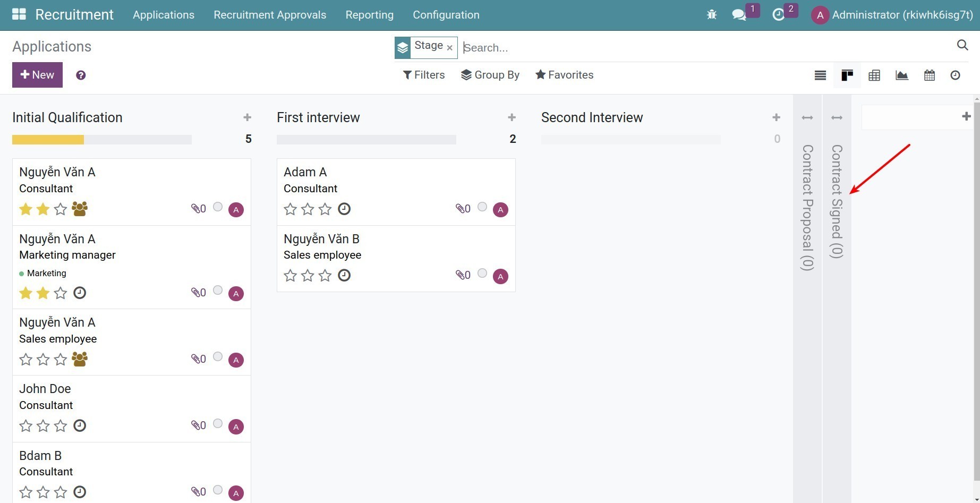Toggle the kanban state circle on John Doe's card
This screenshot has width=980, height=503.
point(217,424)
